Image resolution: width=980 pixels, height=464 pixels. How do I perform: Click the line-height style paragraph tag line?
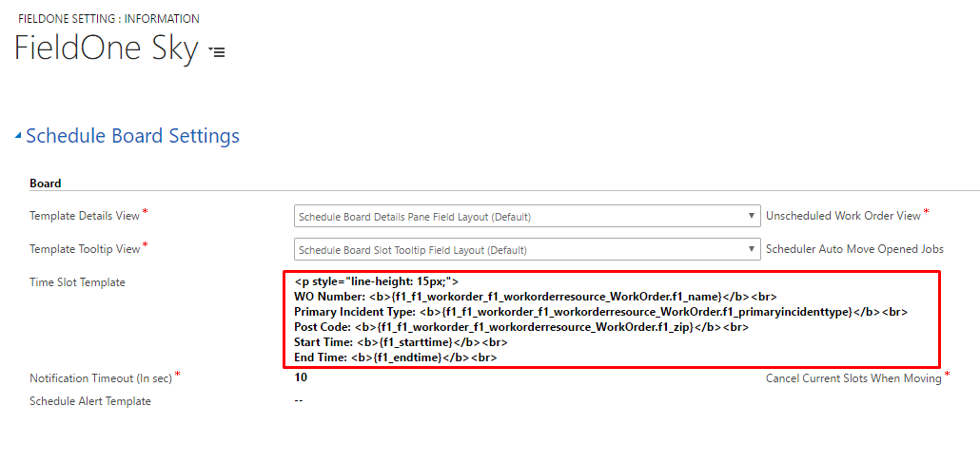click(376, 281)
